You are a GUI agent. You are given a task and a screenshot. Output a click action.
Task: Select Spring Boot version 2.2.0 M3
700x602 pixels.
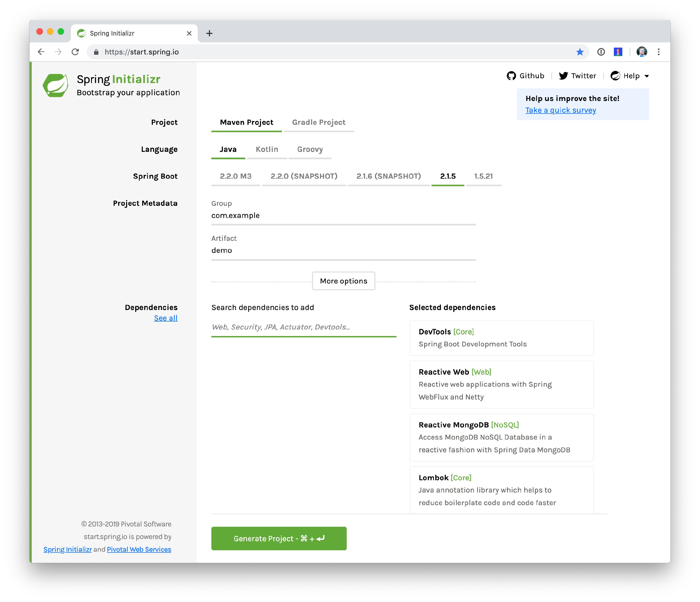tap(235, 176)
